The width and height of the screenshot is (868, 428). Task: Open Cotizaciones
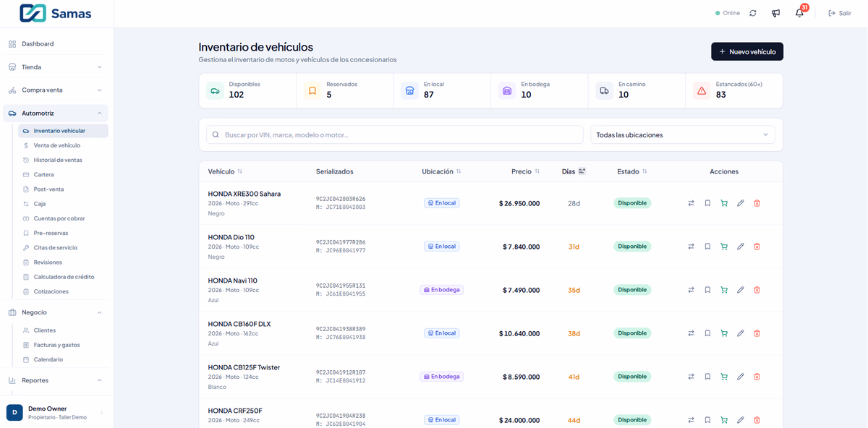(x=63, y=291)
